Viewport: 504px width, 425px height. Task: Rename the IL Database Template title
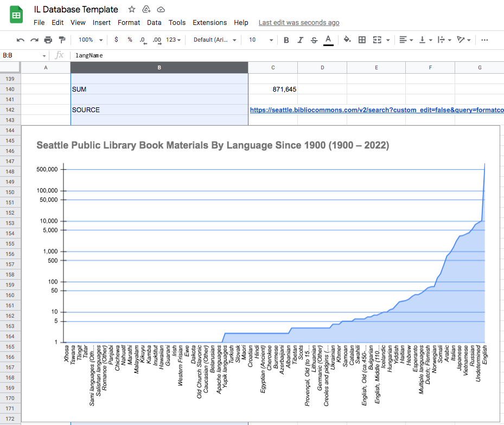tap(76, 9)
